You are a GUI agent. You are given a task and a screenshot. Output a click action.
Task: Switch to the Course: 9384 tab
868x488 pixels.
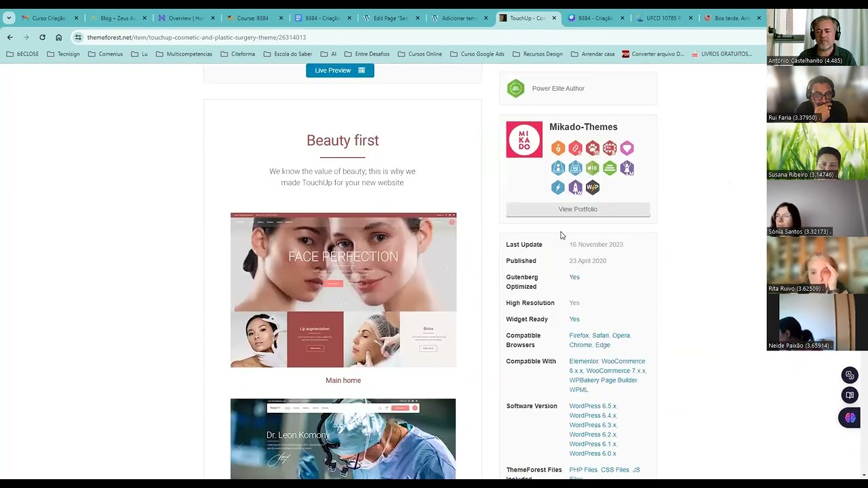pos(254,18)
